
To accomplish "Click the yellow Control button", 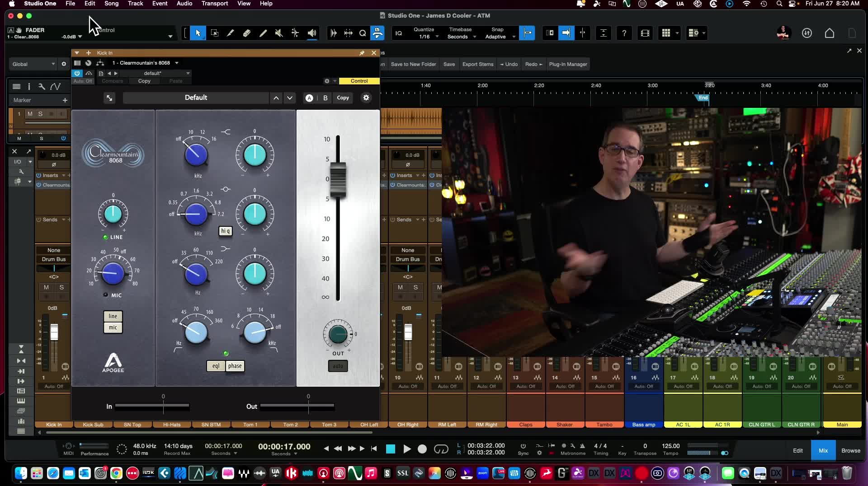I will coord(359,81).
